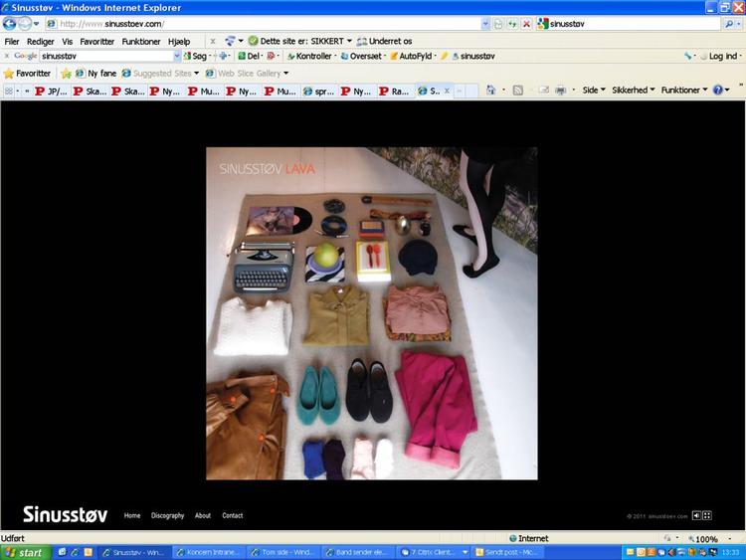Expand the Google toolbar search box dropdown

point(177,56)
